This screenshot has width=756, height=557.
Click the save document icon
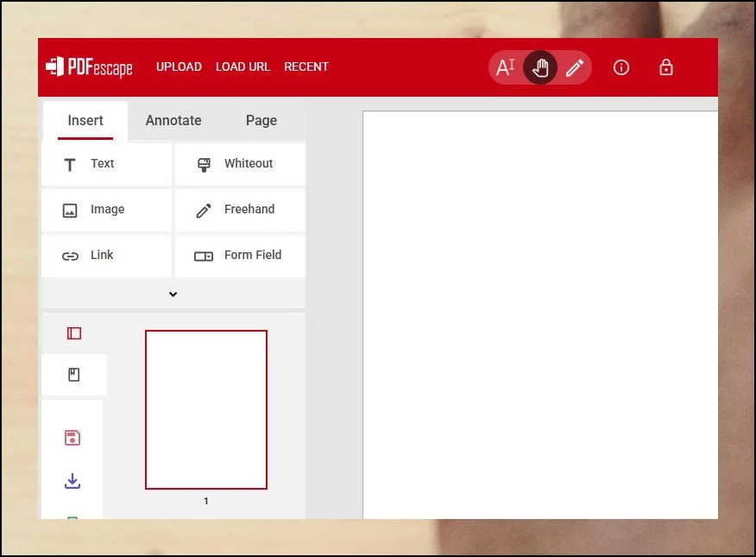[72, 438]
